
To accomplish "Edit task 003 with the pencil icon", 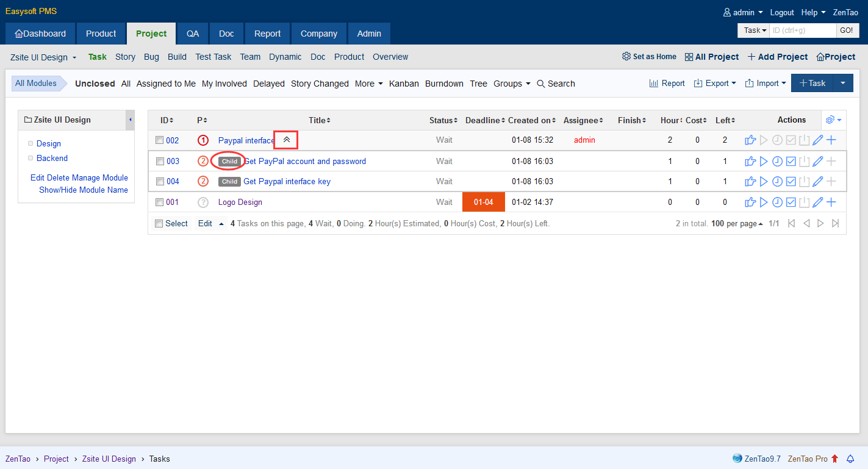I will click(818, 162).
